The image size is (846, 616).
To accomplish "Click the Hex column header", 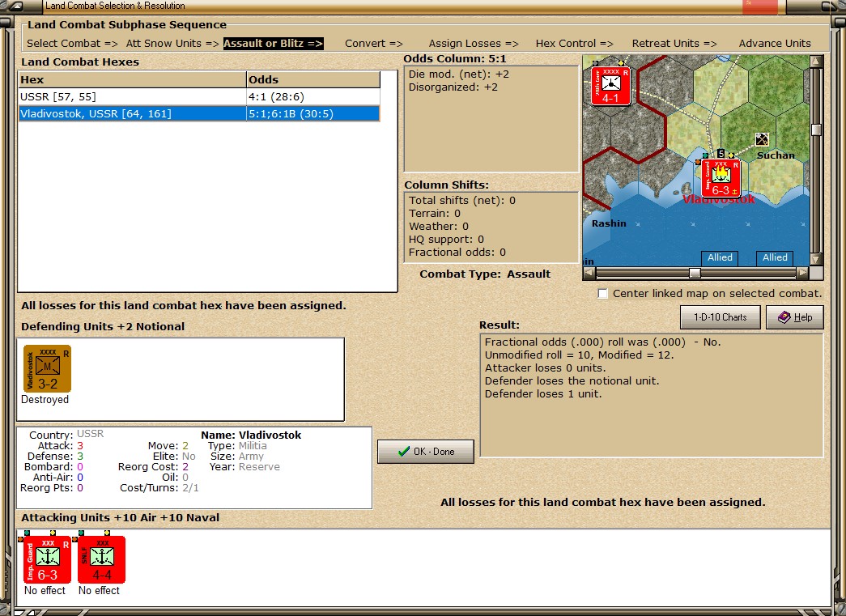I will tap(132, 80).
